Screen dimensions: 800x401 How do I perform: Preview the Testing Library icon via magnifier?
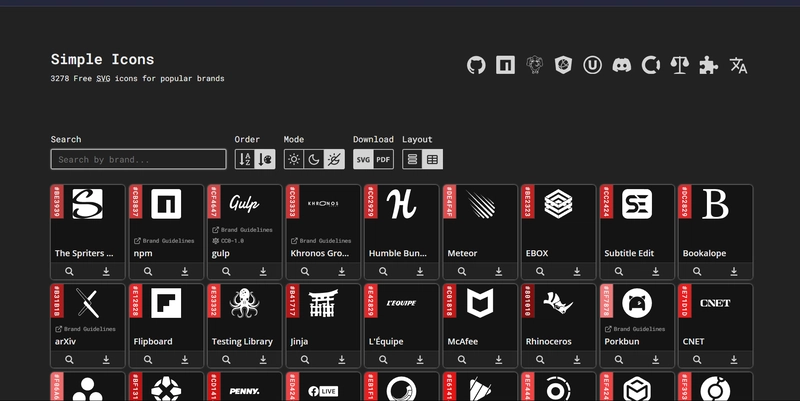[226, 360]
